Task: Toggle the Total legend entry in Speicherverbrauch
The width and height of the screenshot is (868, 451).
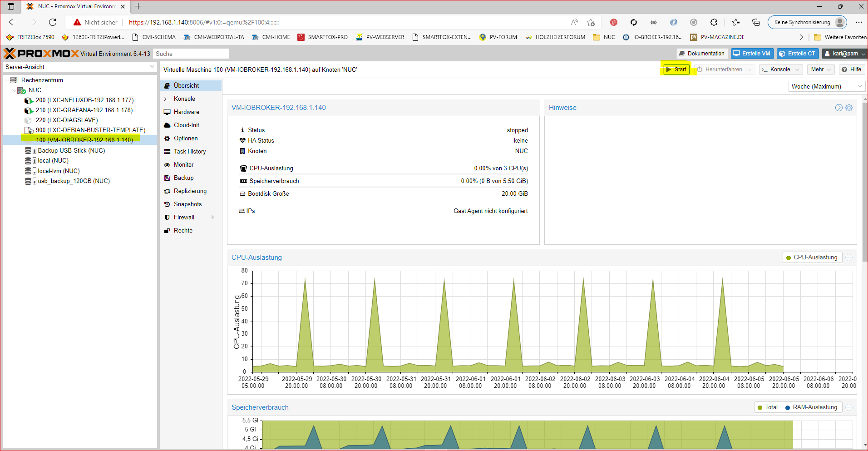Action: pos(768,407)
